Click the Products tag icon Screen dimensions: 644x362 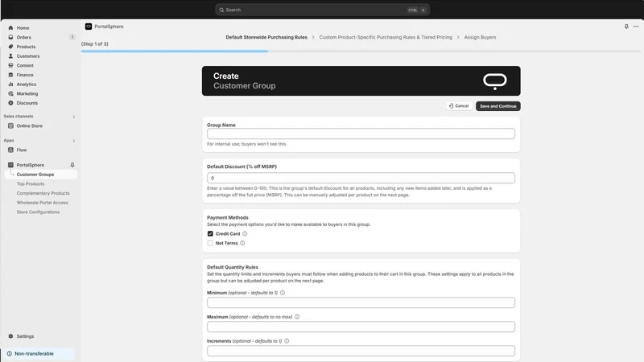(10, 47)
